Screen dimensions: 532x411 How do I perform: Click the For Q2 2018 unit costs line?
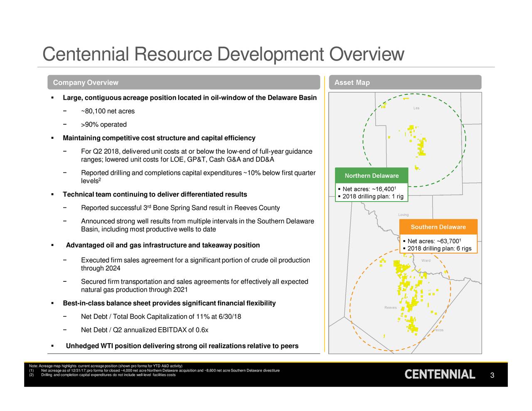pyautogui.click(x=197, y=155)
